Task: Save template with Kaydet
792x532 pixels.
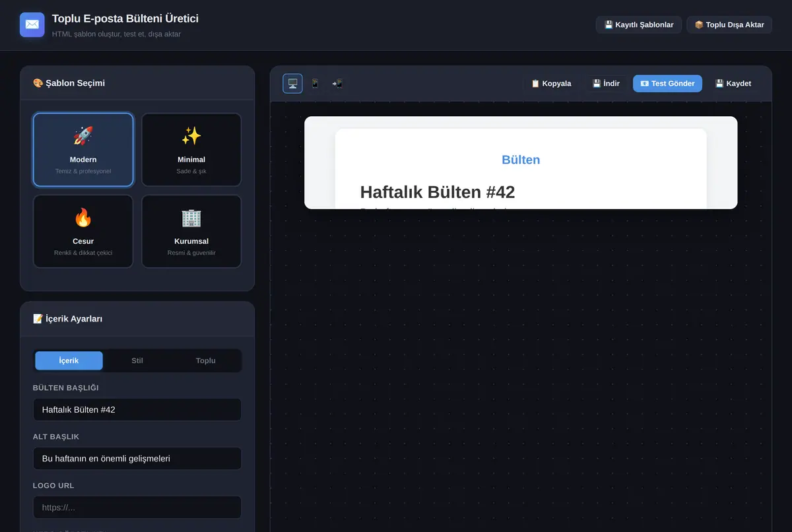Action: coord(733,83)
